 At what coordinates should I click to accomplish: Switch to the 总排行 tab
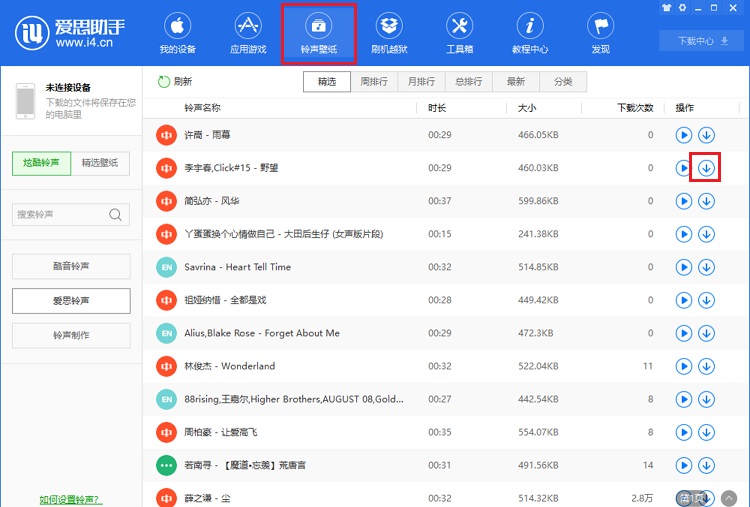pyautogui.click(x=469, y=82)
